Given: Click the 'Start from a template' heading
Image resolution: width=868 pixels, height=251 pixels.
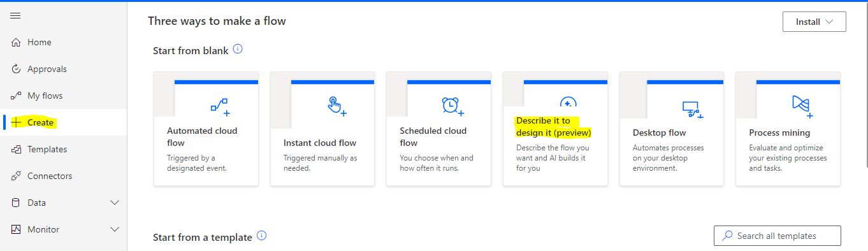Looking at the screenshot, I should 203,237.
